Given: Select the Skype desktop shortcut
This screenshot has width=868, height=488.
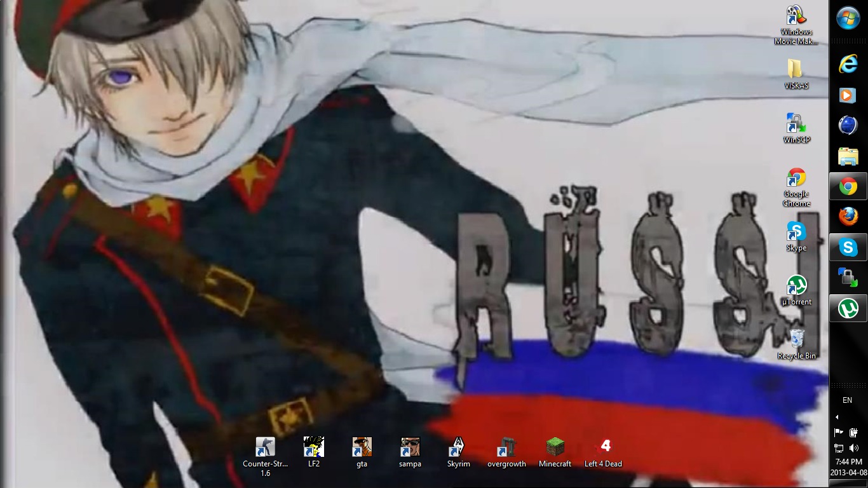Looking at the screenshot, I should [x=796, y=237].
